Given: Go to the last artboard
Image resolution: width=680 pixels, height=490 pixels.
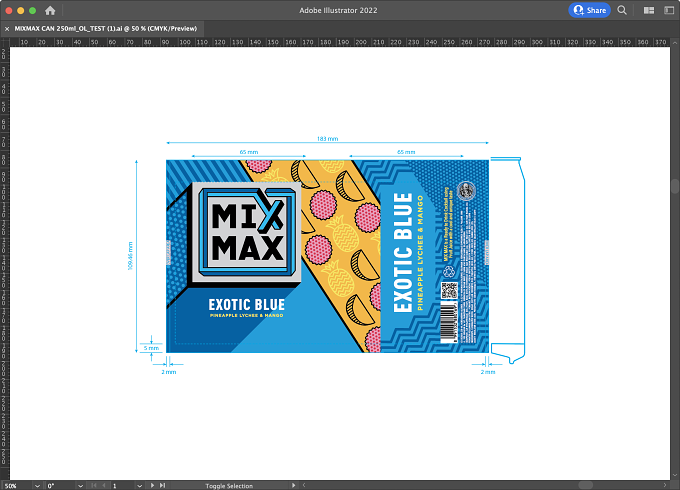Looking at the screenshot, I should click(162, 485).
